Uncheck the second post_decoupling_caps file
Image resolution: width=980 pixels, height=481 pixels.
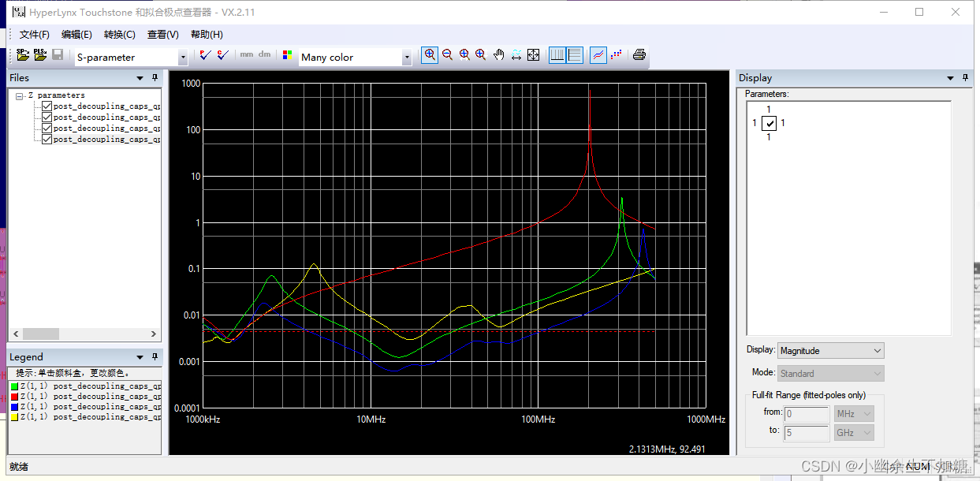tap(47, 117)
